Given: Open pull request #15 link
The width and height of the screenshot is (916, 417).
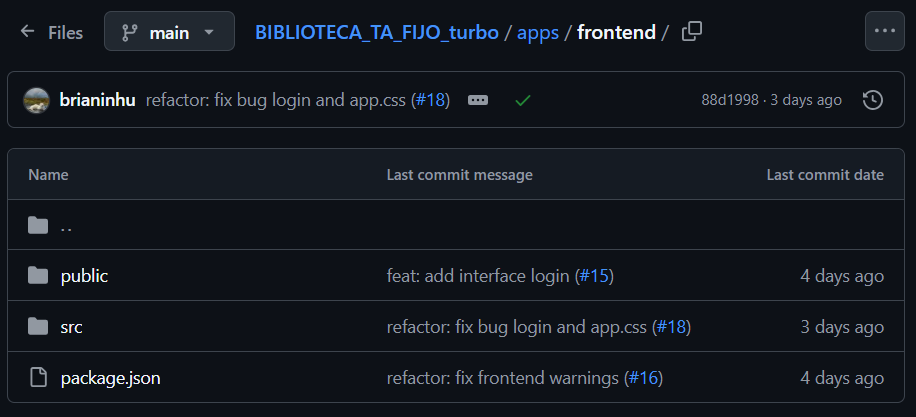Looking at the screenshot, I should pyautogui.click(x=595, y=276).
